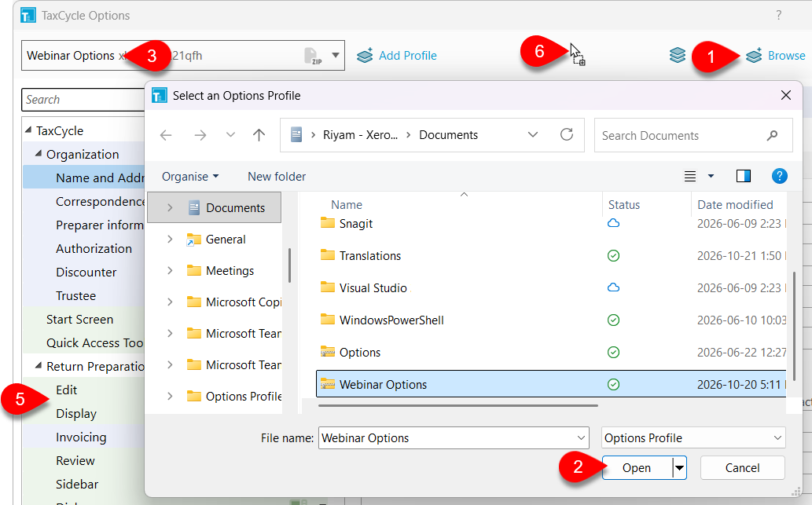
Task: Click the Search Documents field
Action: pos(693,135)
